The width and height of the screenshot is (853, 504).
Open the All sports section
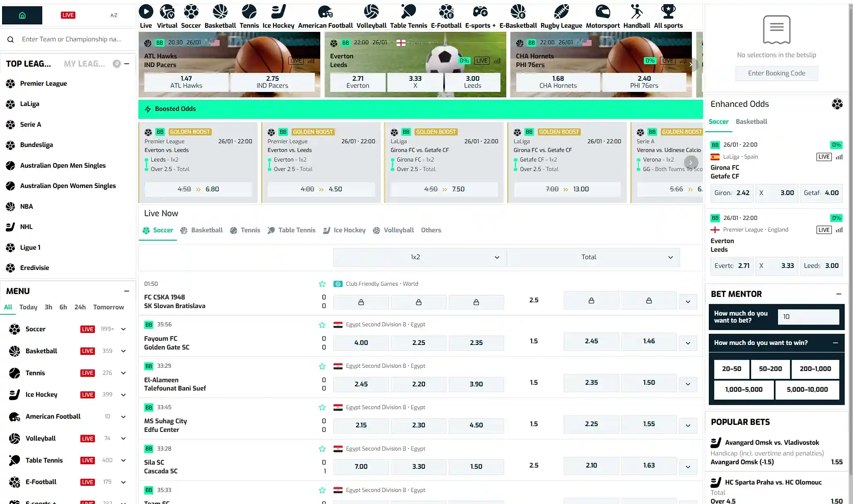668,14
